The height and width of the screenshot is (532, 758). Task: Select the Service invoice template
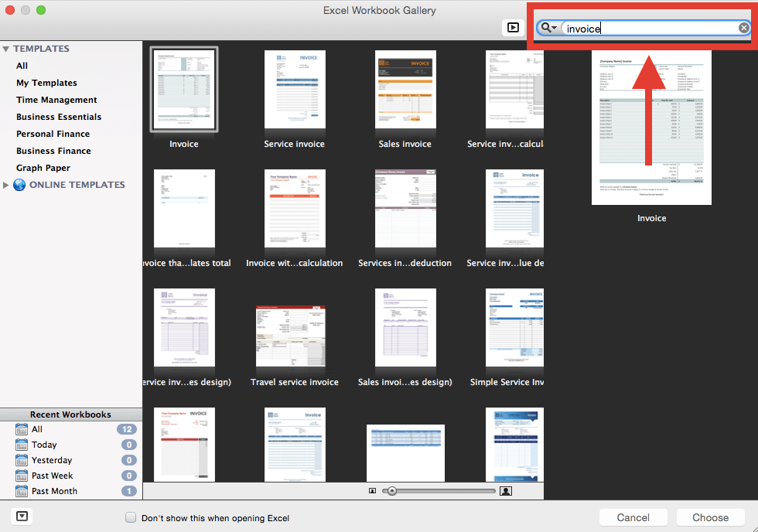coord(295,90)
